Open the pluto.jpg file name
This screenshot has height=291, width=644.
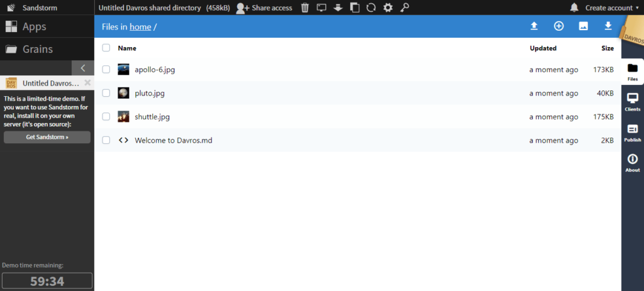pyautogui.click(x=150, y=93)
